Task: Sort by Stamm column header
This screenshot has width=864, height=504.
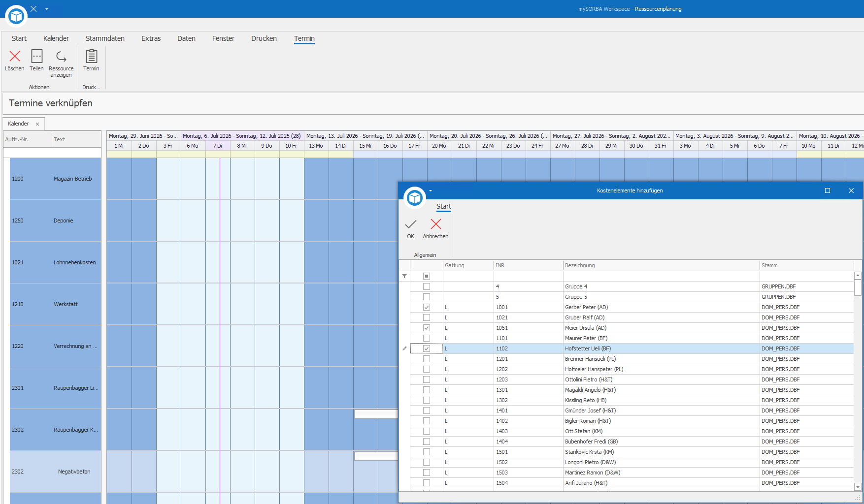Action: [806, 265]
